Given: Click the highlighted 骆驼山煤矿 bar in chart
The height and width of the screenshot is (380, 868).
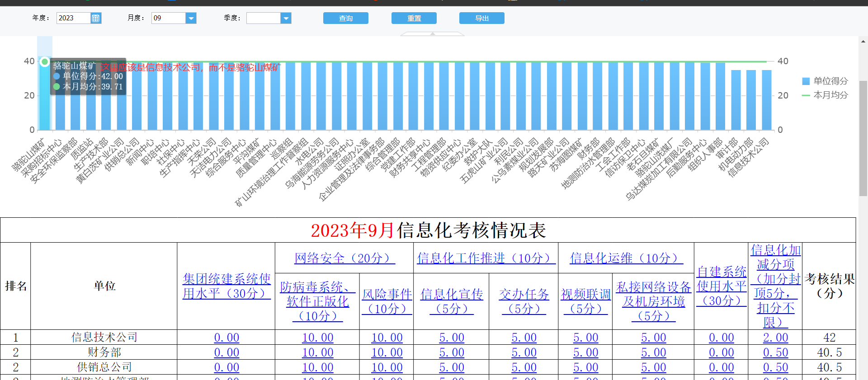Looking at the screenshot, I should point(44,94).
